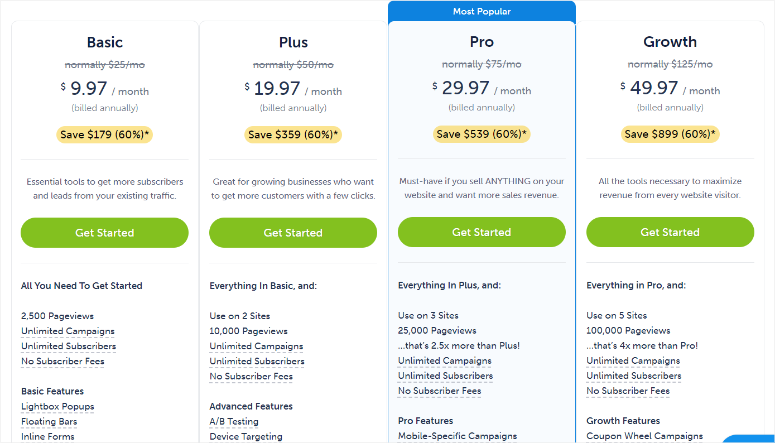Click the Lightbox Popups feature
Screen dimensions: 775x443
tap(58, 406)
